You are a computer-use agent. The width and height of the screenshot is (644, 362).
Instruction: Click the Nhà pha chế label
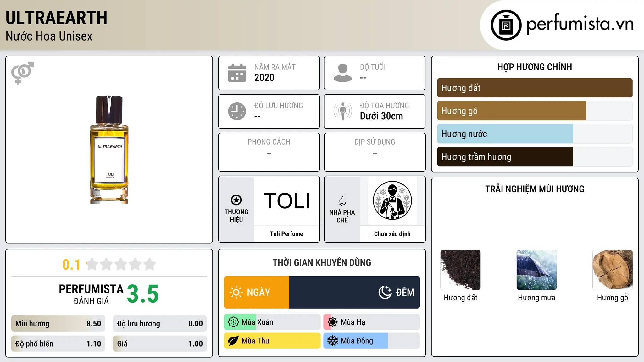click(342, 216)
